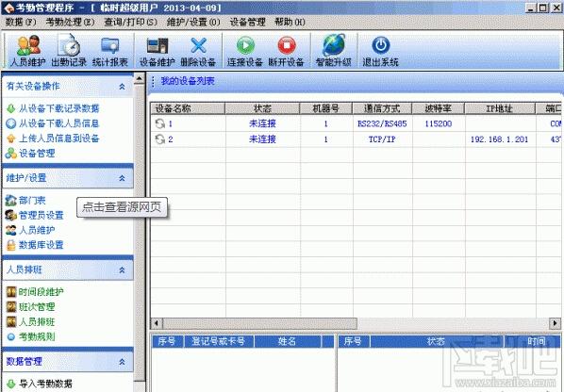Click refresh icon of device 2 row
564x392 pixels.
[x=159, y=139]
